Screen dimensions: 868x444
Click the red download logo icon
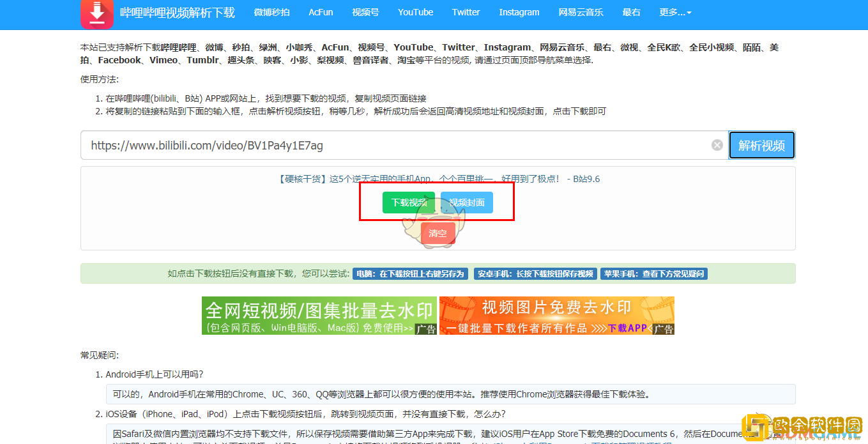(x=97, y=13)
